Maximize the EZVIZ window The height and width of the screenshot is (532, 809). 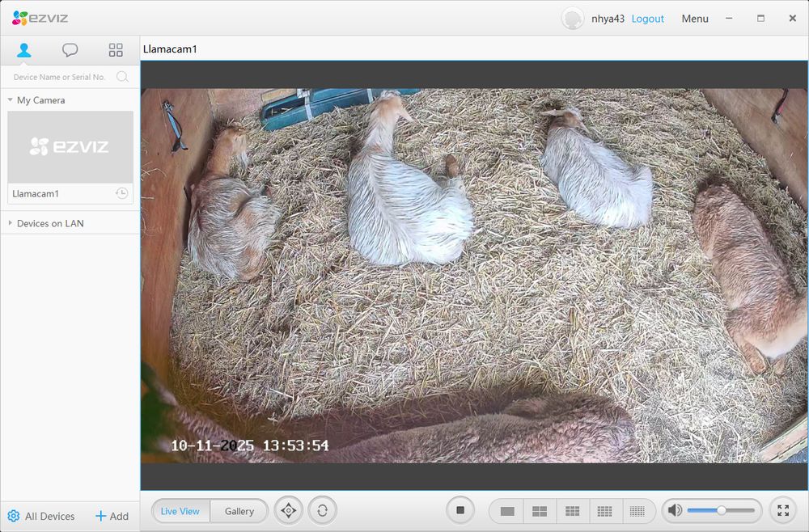[760, 18]
